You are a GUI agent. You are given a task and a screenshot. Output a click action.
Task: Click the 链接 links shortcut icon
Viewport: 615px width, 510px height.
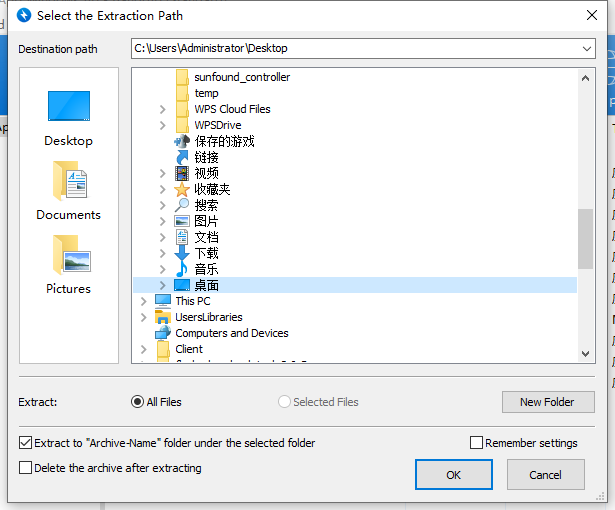[182, 157]
